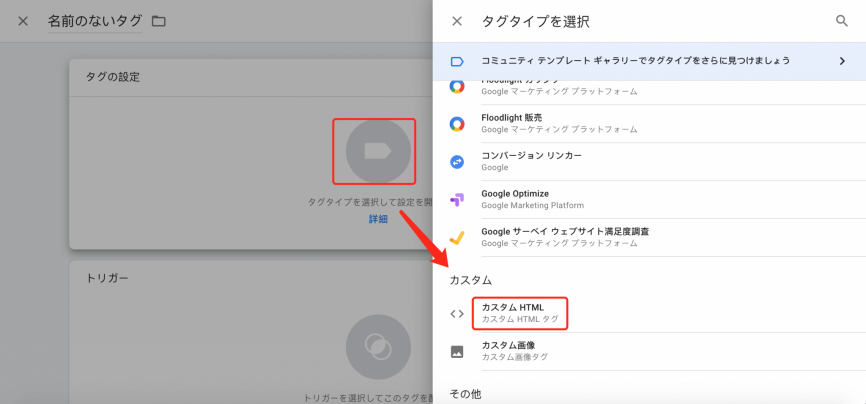The height and width of the screenshot is (404, 866).
Task: Click the タグタイプを選択 panel title
Action: coord(536,22)
